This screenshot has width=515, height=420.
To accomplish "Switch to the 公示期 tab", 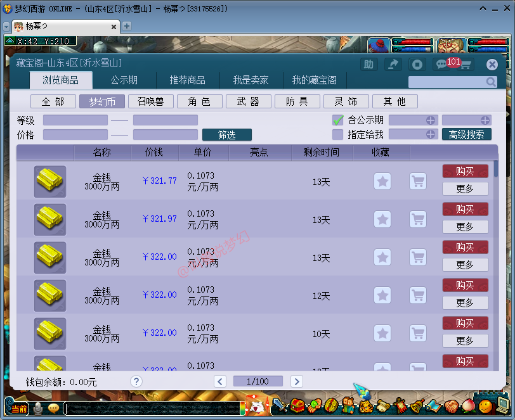I will point(124,80).
